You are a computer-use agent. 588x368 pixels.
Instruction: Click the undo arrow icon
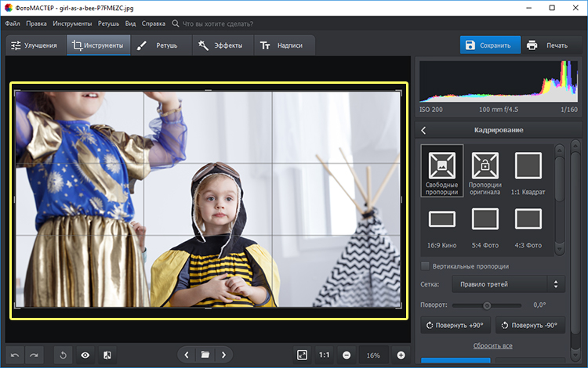(13, 355)
